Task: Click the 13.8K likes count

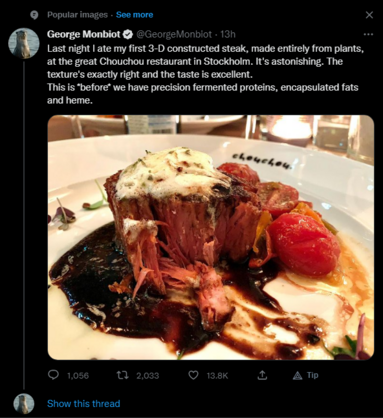Action: [x=217, y=376]
